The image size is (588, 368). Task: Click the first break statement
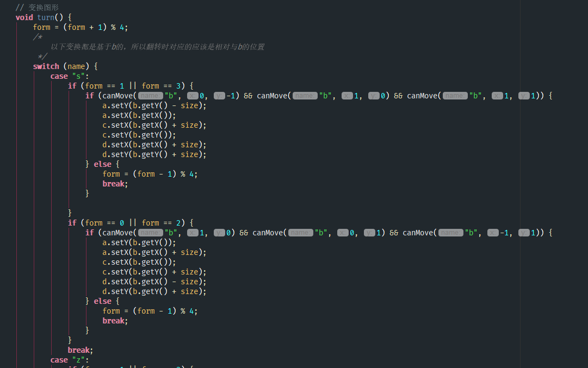(x=115, y=184)
